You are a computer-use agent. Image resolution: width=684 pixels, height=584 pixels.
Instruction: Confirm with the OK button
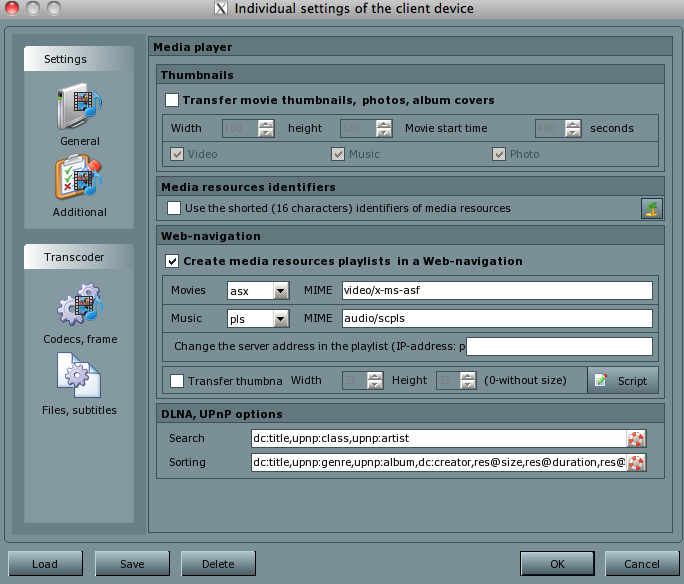point(557,564)
